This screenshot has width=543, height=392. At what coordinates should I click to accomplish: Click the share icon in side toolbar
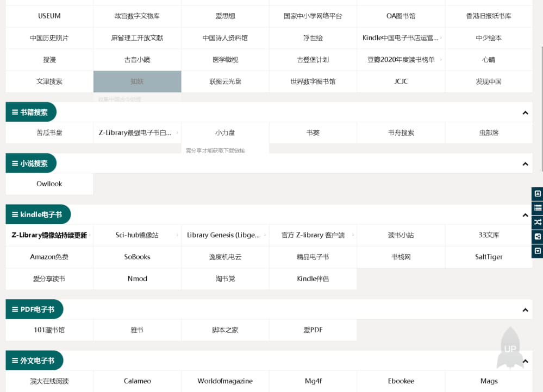[x=537, y=237]
